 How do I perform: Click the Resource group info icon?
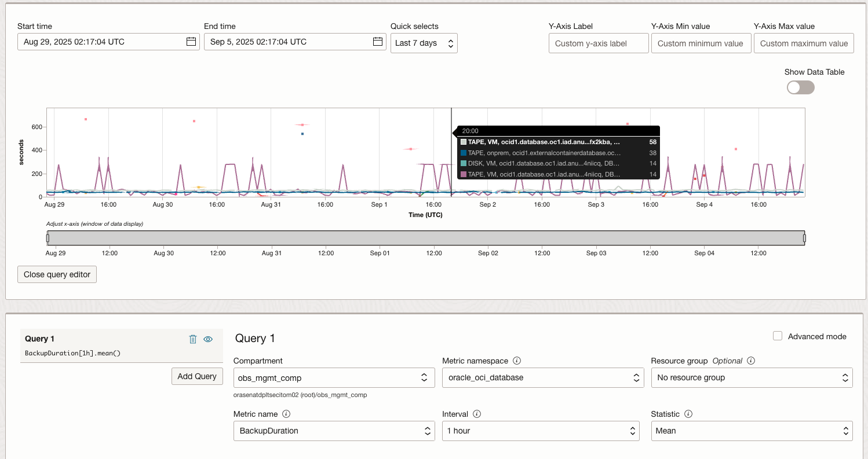coord(751,360)
